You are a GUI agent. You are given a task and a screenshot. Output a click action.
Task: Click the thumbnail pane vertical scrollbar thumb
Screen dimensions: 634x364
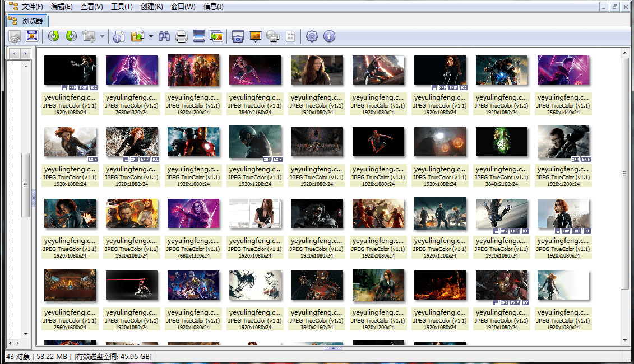pos(624,173)
